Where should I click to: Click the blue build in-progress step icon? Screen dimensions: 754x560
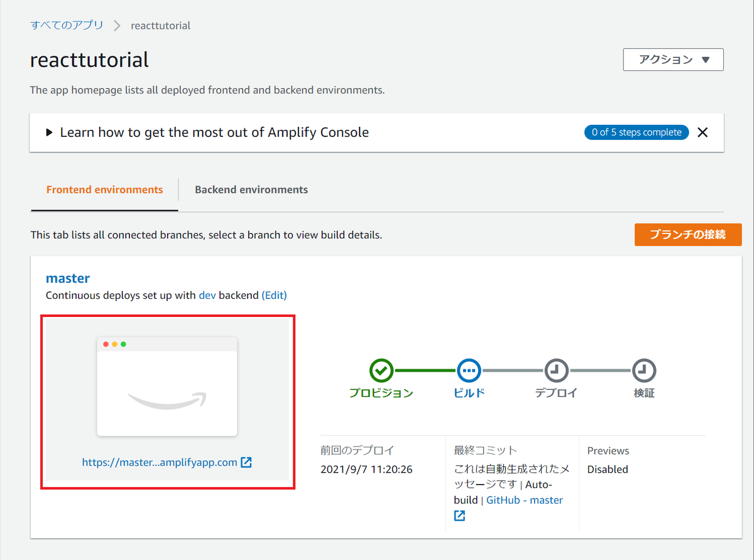coord(469,371)
